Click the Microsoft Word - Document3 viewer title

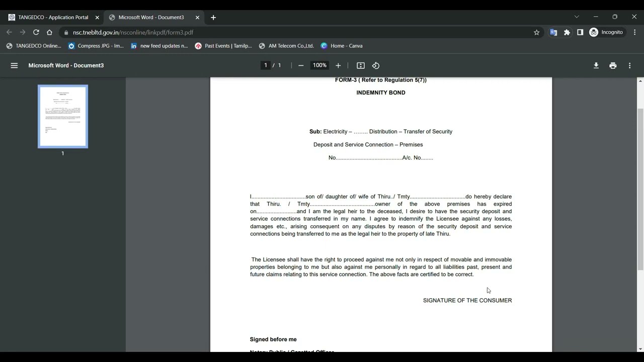[x=66, y=65]
